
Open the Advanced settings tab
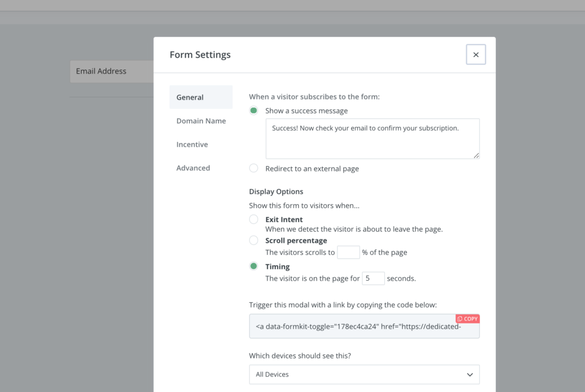pyautogui.click(x=193, y=168)
